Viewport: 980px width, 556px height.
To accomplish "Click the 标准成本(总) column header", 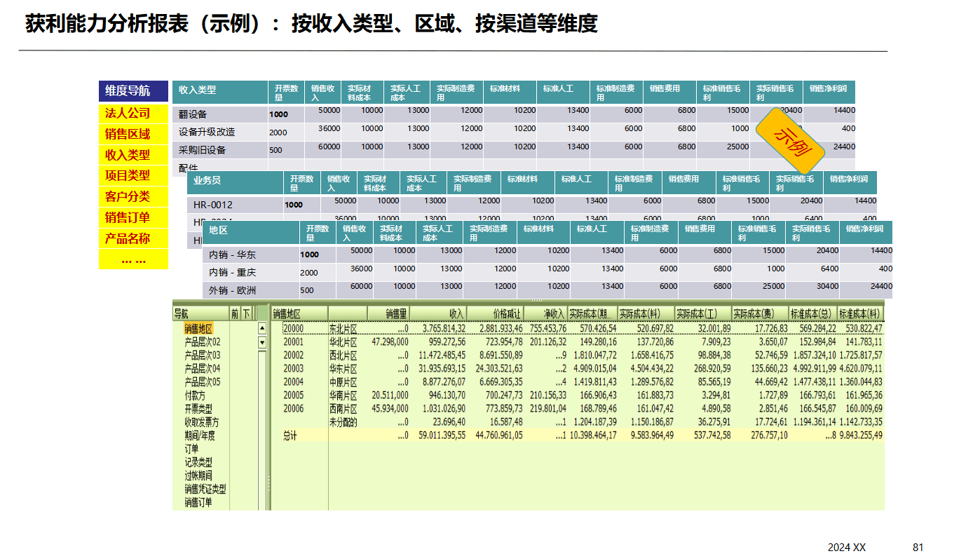I will point(813,314).
